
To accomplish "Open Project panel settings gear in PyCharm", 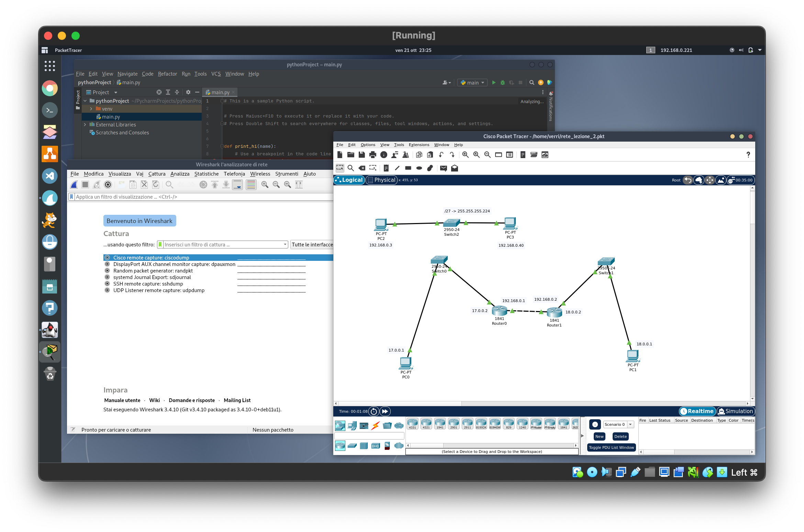I will [x=188, y=92].
